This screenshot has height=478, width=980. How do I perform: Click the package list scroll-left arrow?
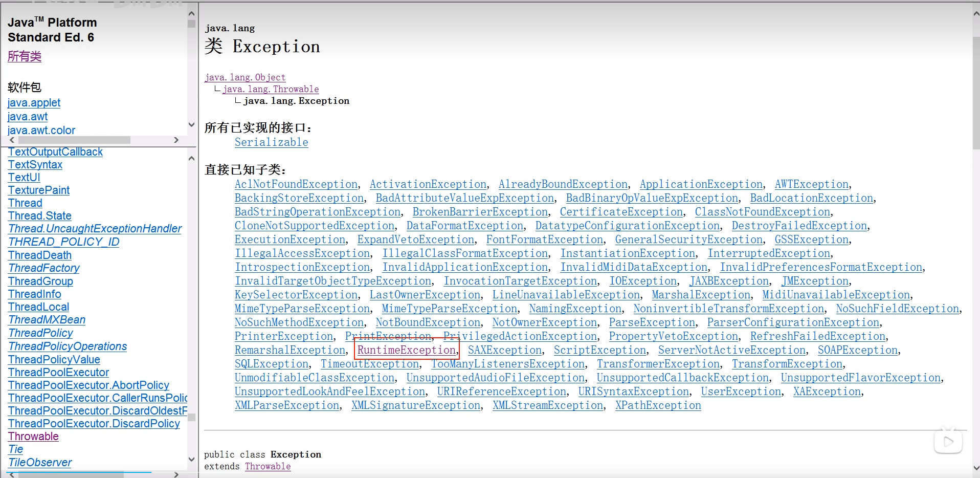12,140
